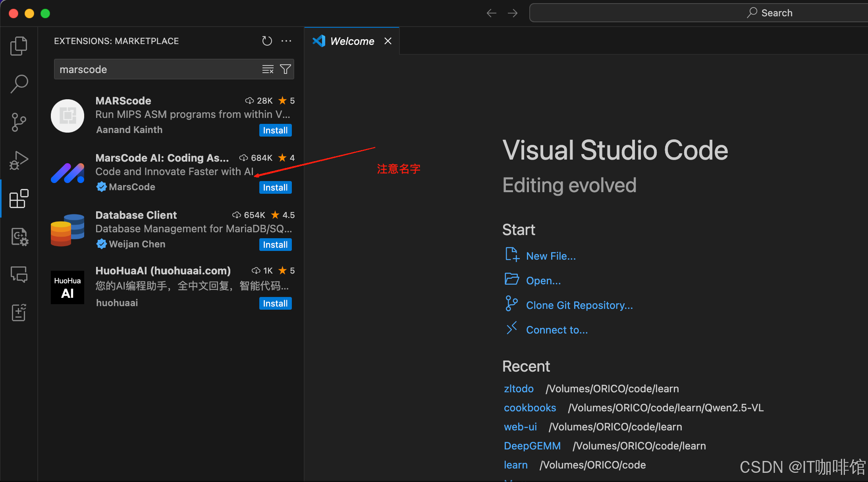Open the Search view in the activity bar
This screenshot has height=482, width=868.
click(19, 84)
